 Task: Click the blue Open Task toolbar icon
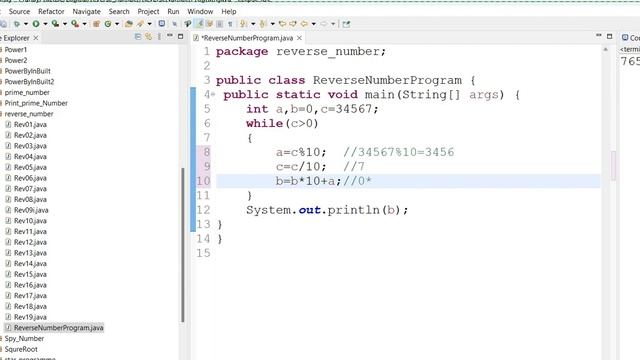click(x=162, y=24)
